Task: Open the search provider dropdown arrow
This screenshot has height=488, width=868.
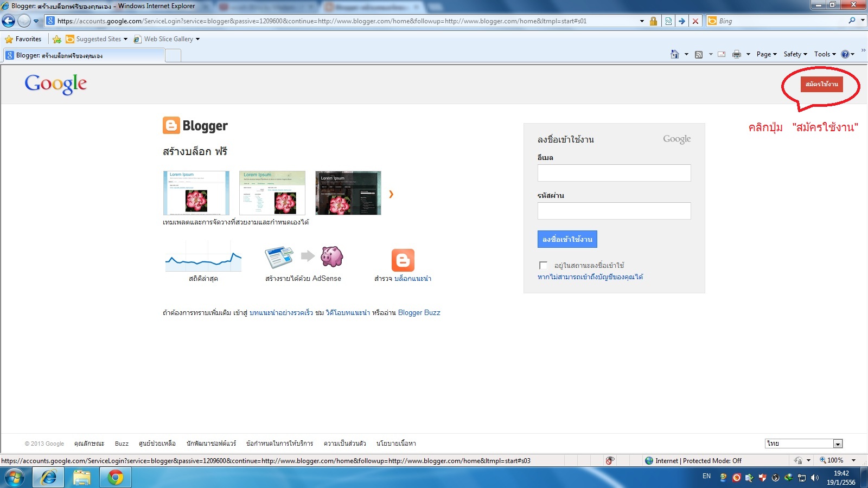Action: click(863, 21)
